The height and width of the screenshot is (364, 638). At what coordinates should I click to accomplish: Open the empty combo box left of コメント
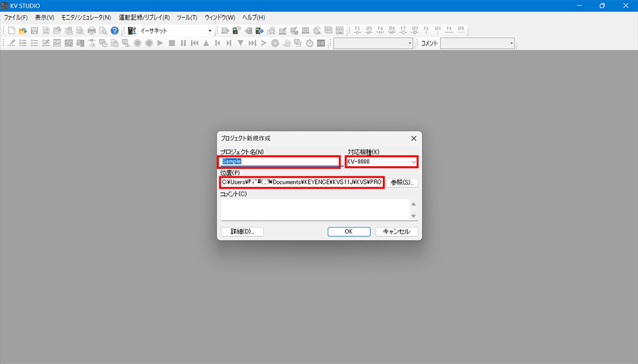tap(410, 44)
